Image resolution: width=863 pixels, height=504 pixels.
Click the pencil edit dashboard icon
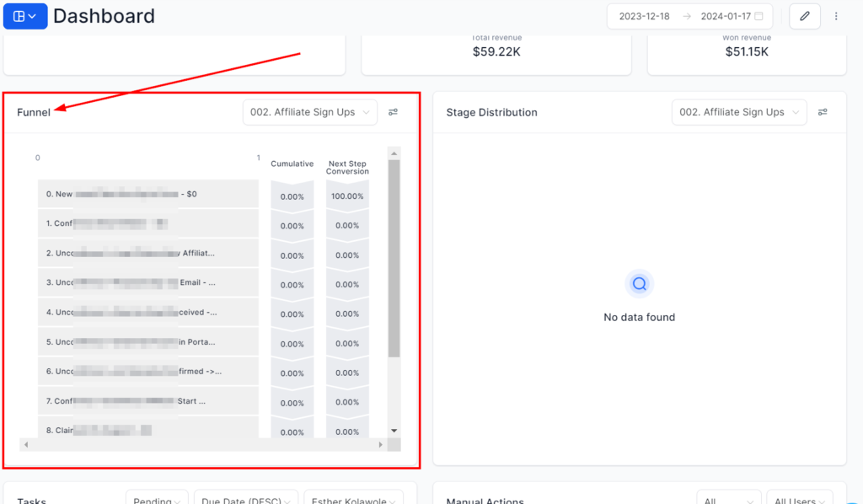[804, 16]
